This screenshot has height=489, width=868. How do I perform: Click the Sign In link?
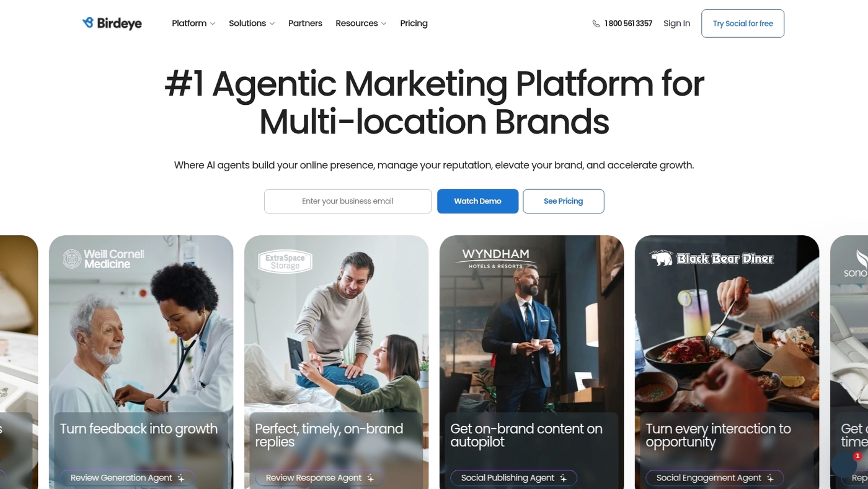tap(676, 24)
